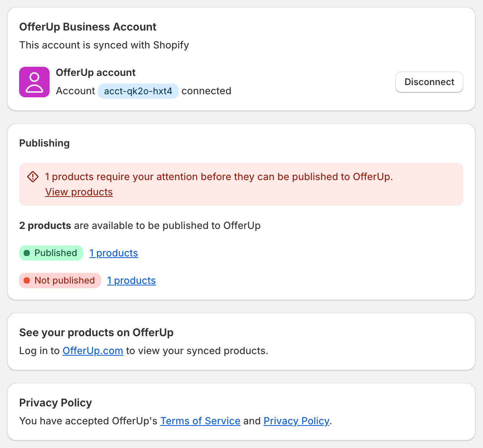Click the red status dot beside Not published
This screenshot has height=448, width=483.
coord(27,280)
